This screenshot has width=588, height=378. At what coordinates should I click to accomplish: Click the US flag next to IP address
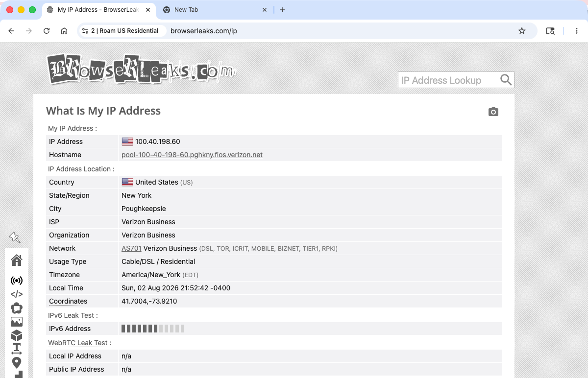pyautogui.click(x=127, y=142)
